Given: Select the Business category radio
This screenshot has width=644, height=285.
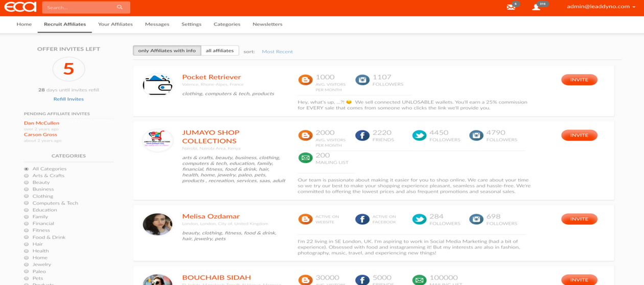Looking at the screenshot, I should pos(27,189).
